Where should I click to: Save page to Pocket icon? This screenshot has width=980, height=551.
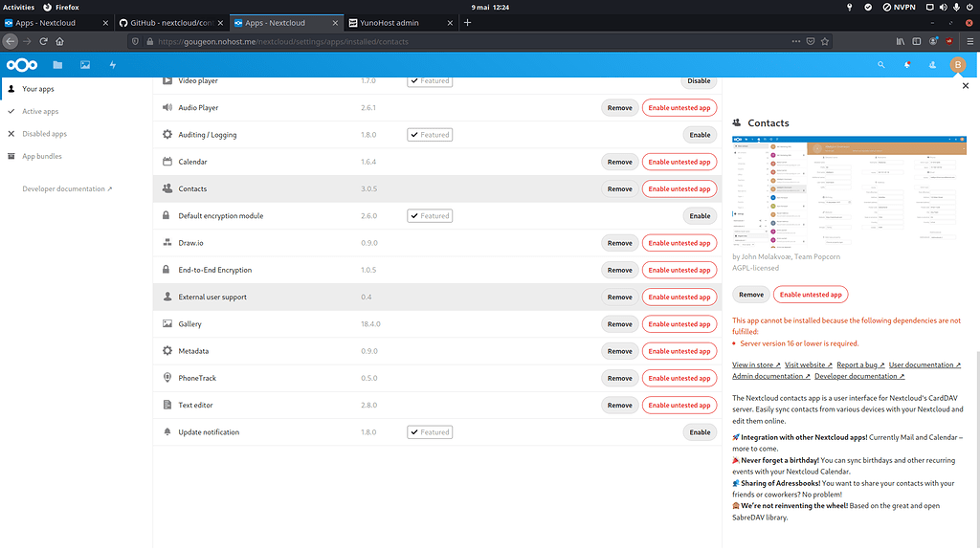point(810,41)
